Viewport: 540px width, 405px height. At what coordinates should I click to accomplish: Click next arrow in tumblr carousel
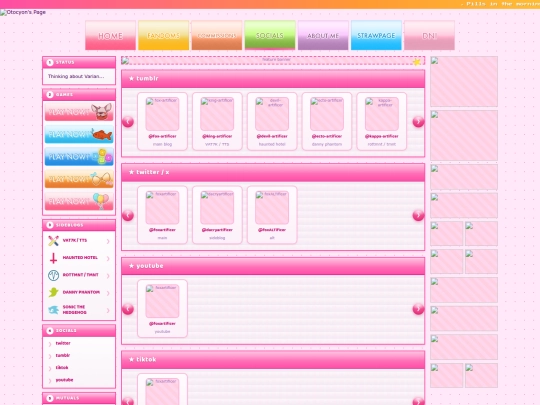point(418,121)
